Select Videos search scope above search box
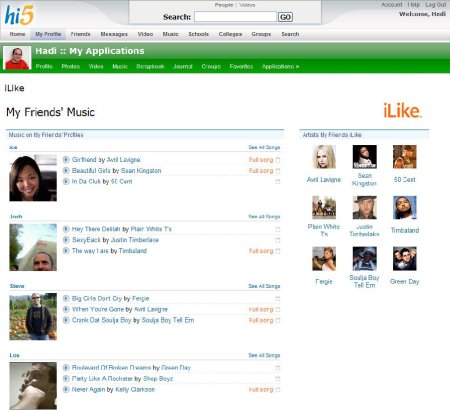450x413 pixels. [247, 5]
